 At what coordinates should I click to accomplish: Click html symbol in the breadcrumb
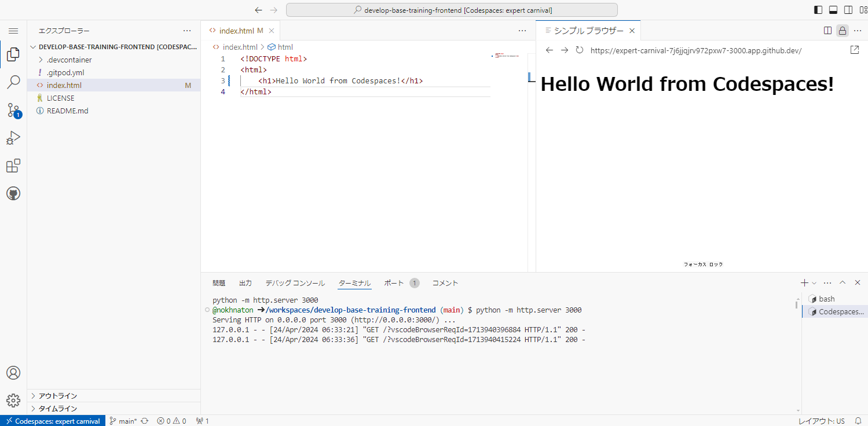(280, 47)
